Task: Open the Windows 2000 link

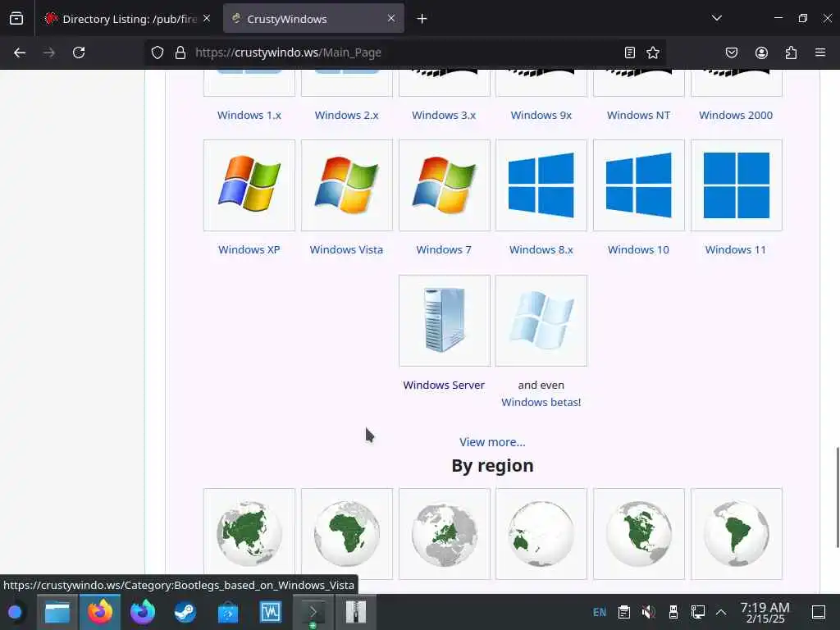Action: pos(736,115)
